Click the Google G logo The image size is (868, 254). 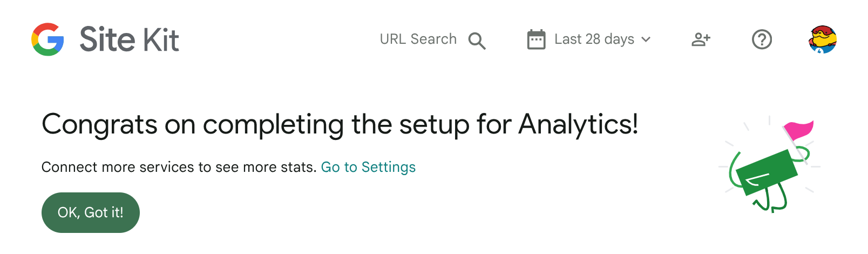coord(48,39)
